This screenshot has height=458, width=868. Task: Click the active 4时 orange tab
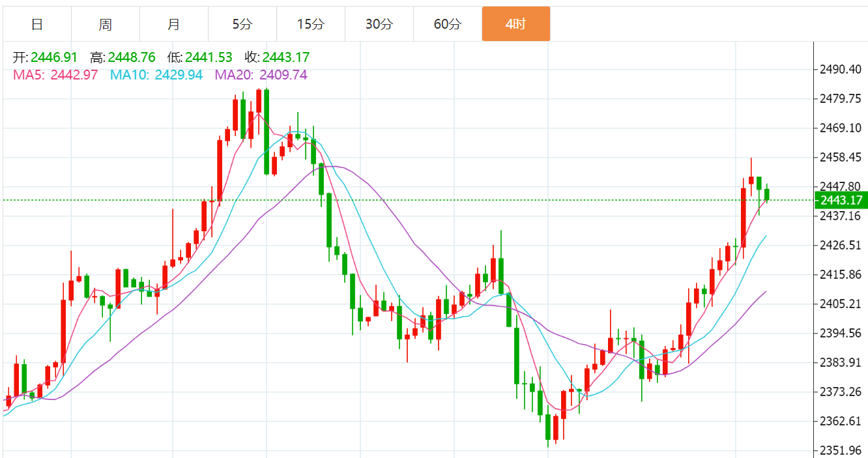tap(516, 24)
